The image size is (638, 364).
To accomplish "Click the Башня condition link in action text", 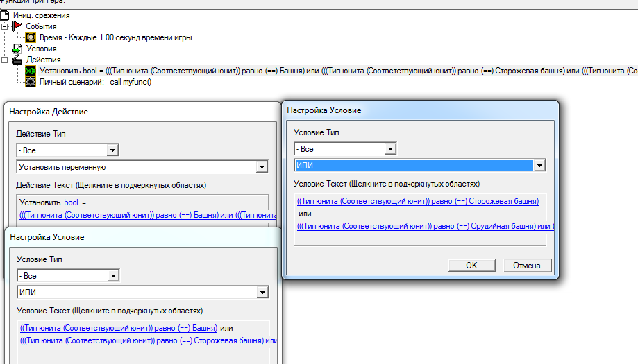I will (x=148, y=215).
